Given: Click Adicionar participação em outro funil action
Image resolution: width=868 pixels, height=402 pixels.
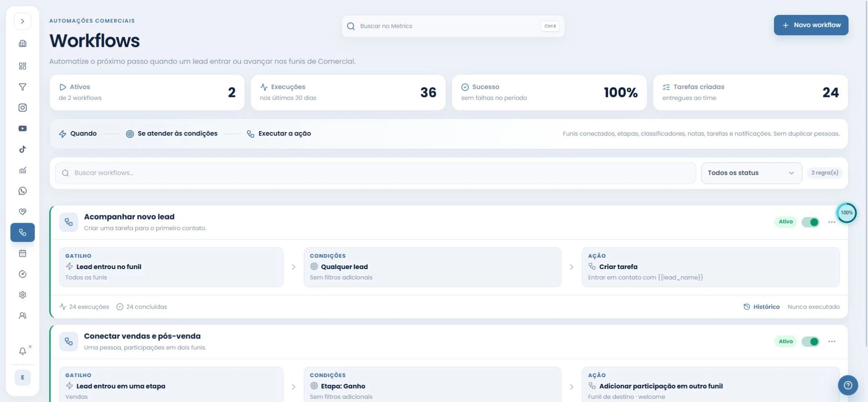Looking at the screenshot, I should click(711, 385).
